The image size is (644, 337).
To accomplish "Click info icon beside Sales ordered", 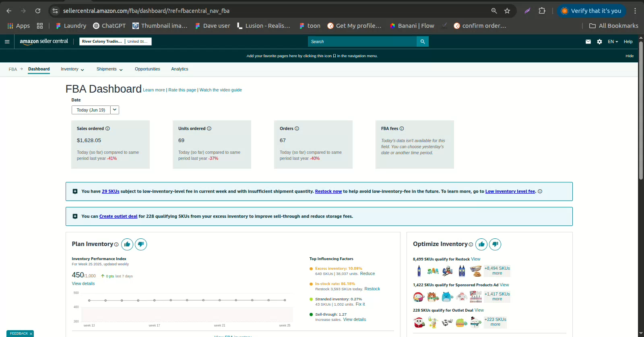I will pos(107,129).
